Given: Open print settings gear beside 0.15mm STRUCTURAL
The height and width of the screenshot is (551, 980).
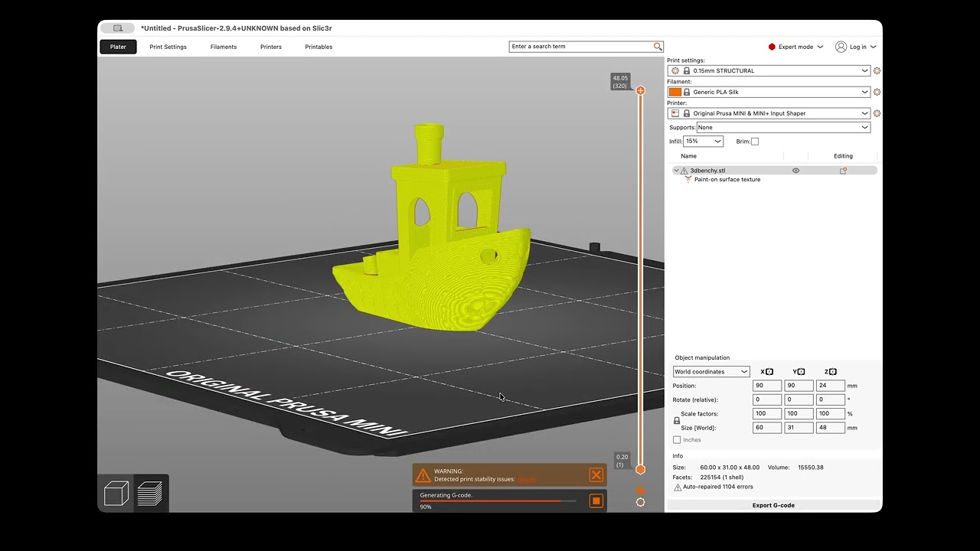Looking at the screenshot, I should pos(877,70).
